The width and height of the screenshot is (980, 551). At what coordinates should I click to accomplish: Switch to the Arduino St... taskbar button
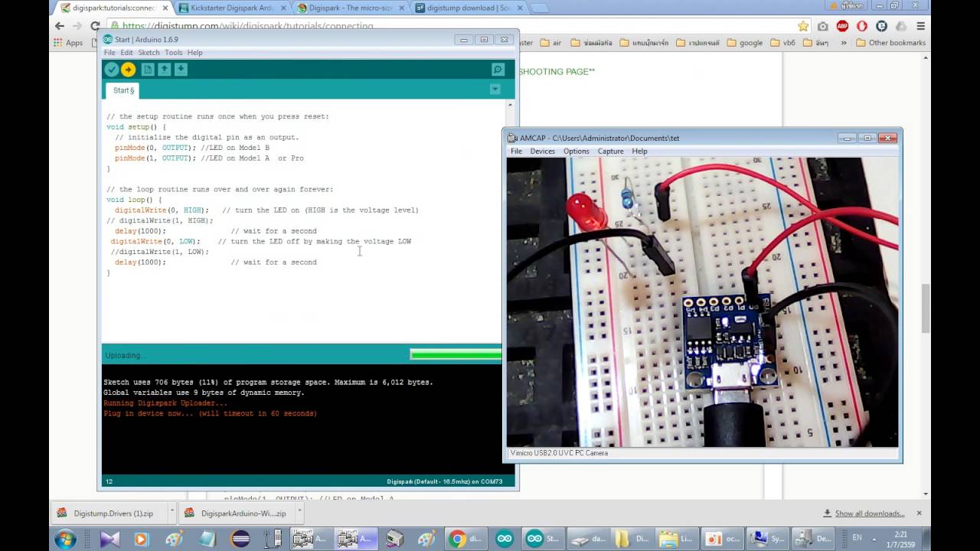[x=541, y=539]
